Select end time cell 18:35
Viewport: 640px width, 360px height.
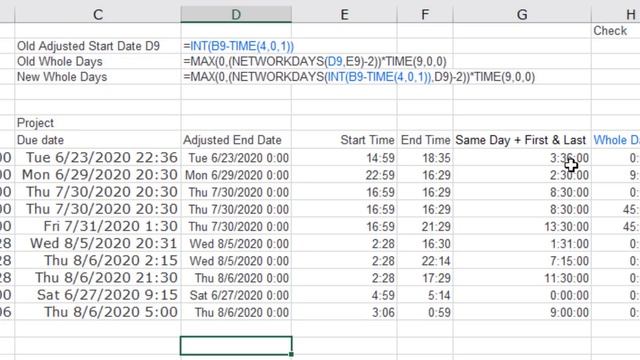coord(436,158)
